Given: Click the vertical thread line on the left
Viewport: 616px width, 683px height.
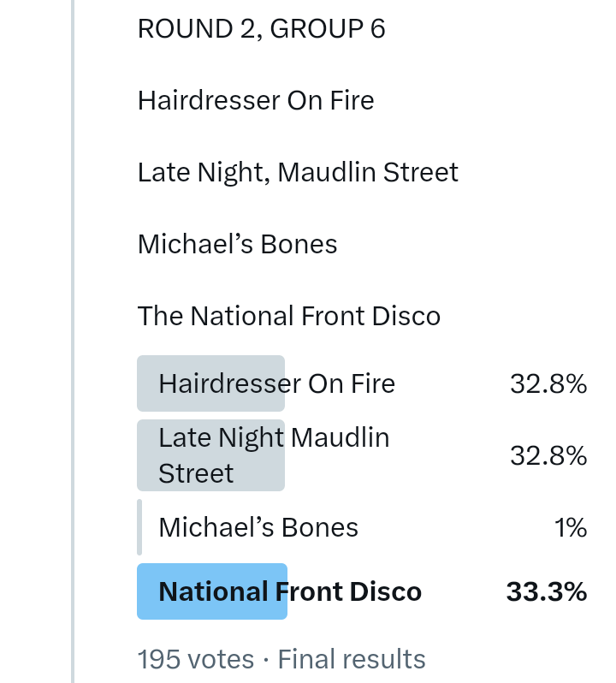Looking at the screenshot, I should point(74,342).
